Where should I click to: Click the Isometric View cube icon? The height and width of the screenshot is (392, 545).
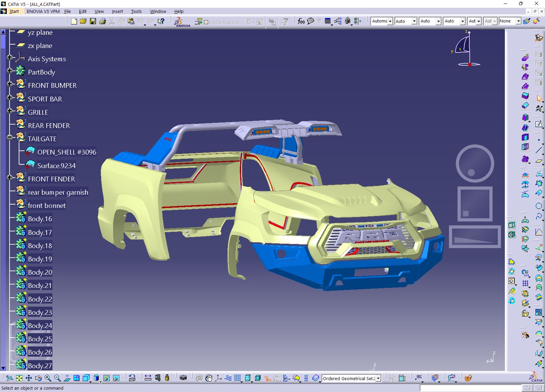(86, 378)
